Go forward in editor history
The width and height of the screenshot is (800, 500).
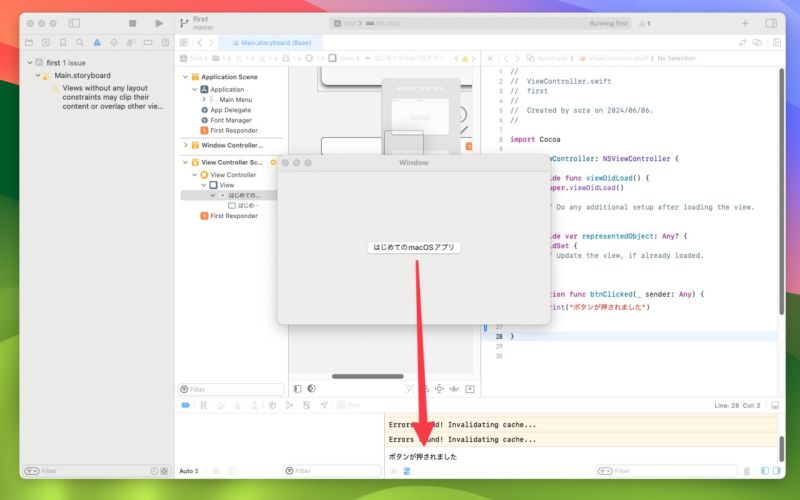pos(211,42)
